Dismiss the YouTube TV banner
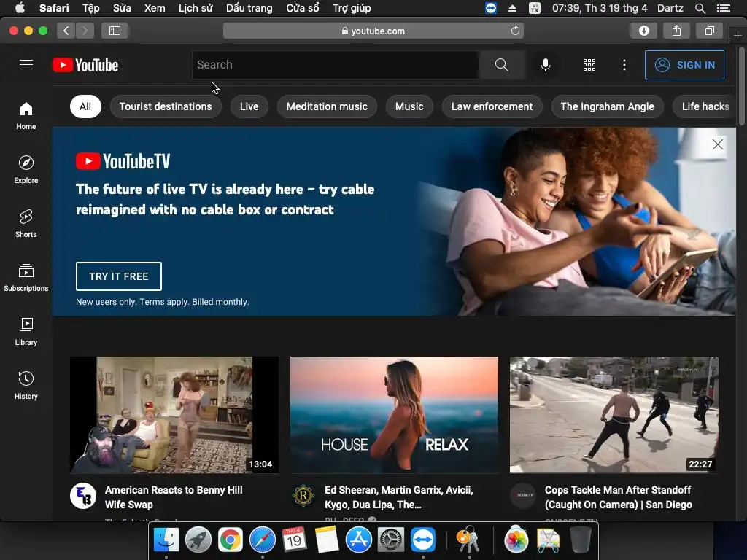The width and height of the screenshot is (747, 560). [x=718, y=144]
